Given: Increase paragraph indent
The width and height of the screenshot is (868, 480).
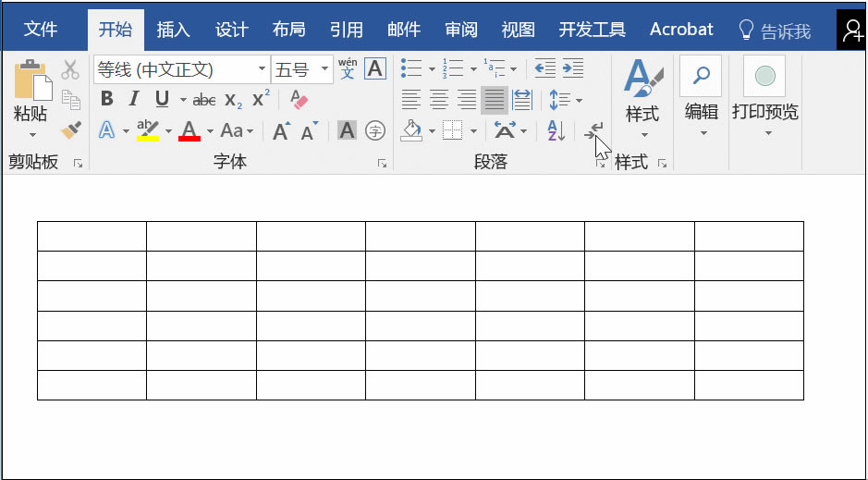Looking at the screenshot, I should click(573, 68).
